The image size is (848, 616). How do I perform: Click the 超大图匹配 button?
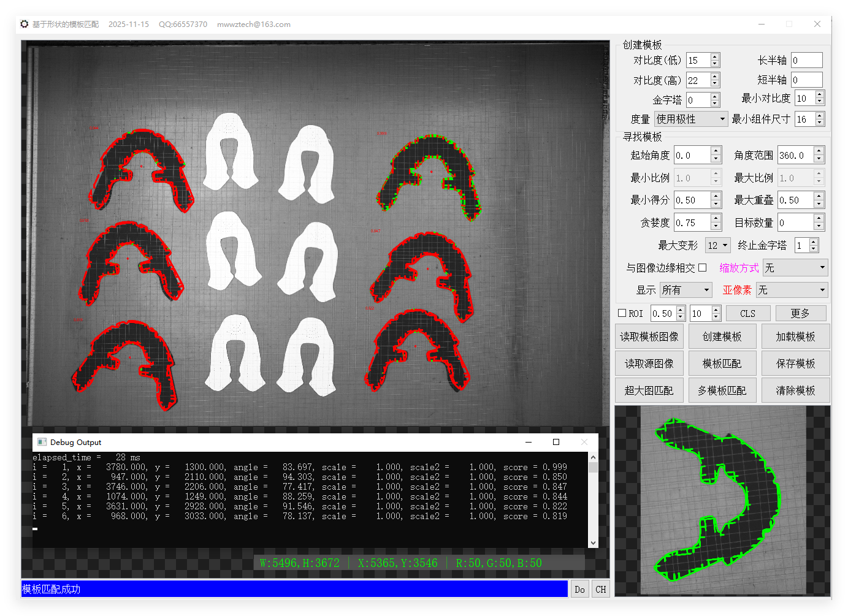pyautogui.click(x=649, y=390)
